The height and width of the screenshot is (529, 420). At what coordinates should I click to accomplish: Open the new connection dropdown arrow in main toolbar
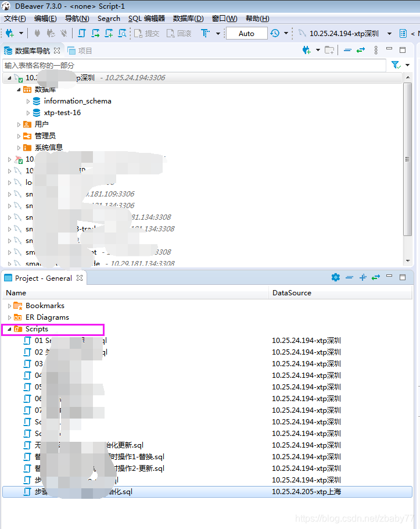[x=21, y=33]
